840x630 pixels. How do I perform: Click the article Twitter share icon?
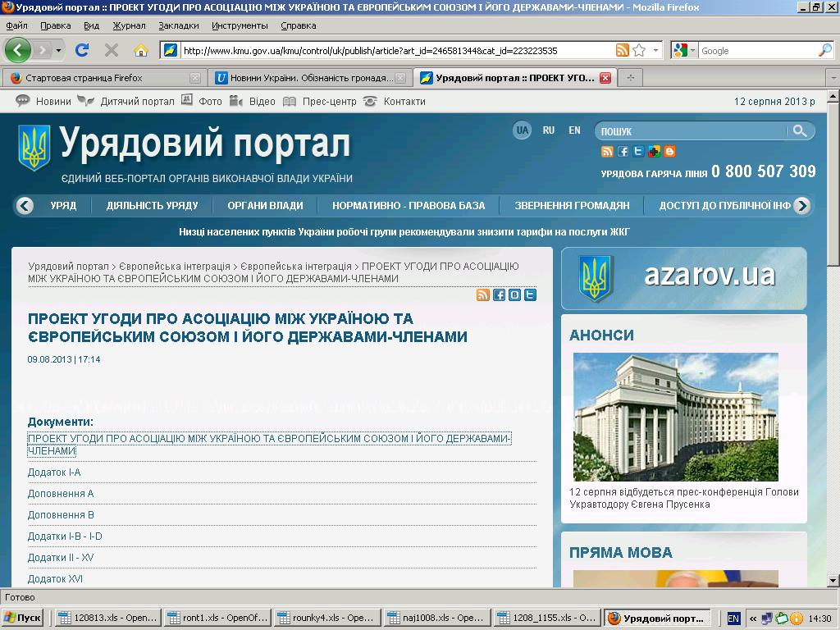coord(530,294)
